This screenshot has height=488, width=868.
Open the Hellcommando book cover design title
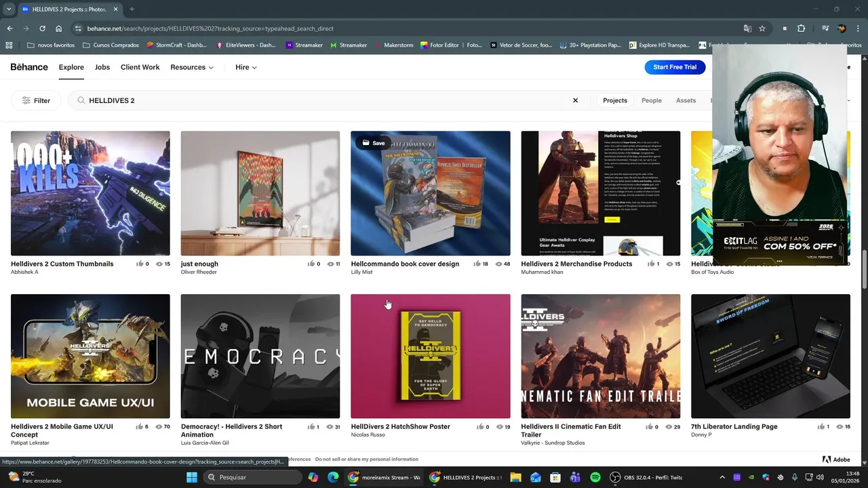coord(405,264)
